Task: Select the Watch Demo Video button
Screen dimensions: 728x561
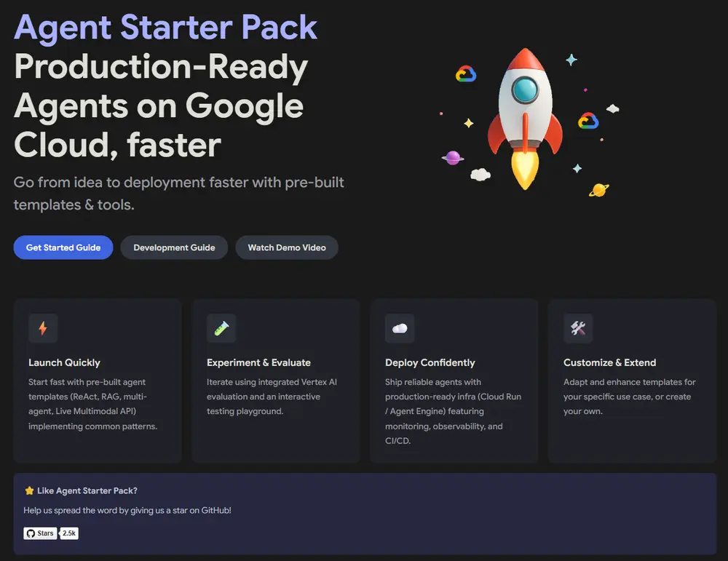Action: pos(287,247)
